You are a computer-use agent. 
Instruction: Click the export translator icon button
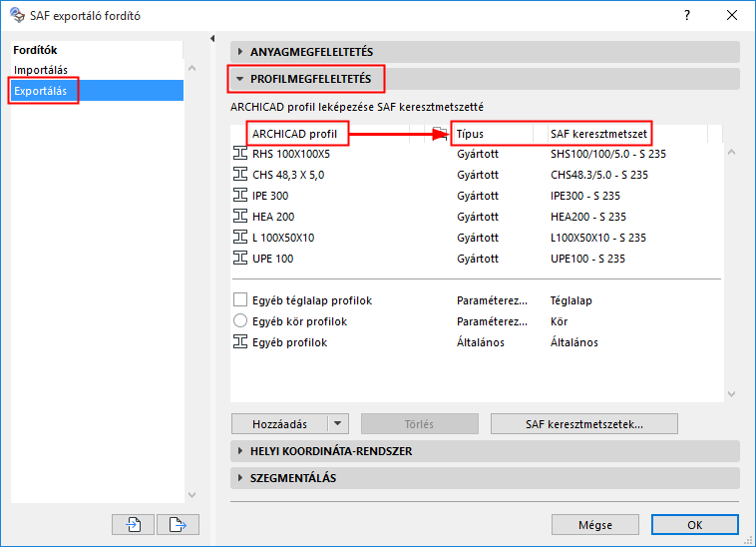178,524
